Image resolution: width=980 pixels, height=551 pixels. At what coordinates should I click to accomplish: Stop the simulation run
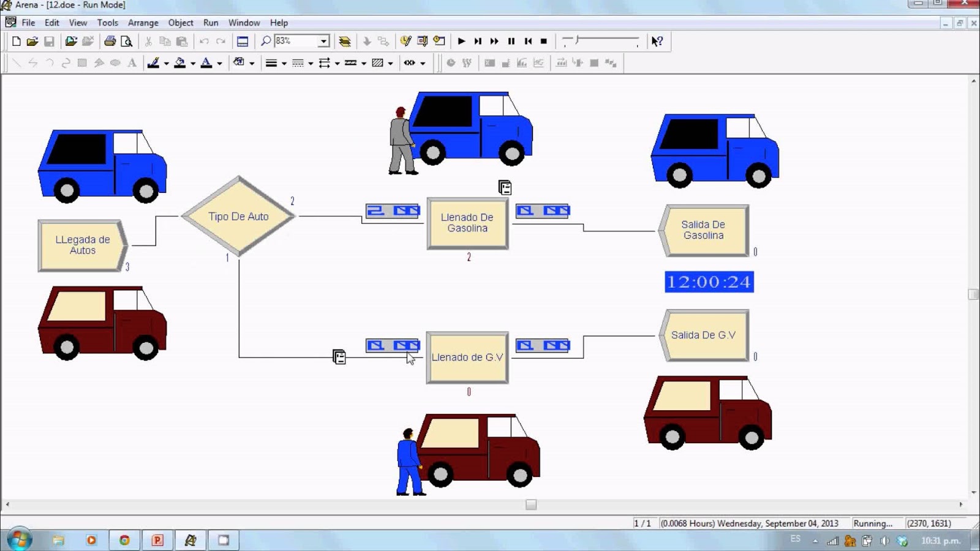(544, 41)
